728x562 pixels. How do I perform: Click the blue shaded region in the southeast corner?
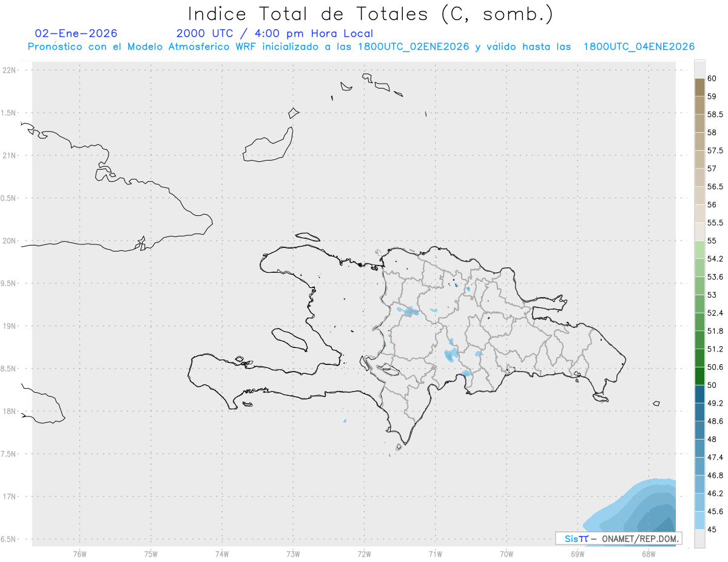point(643,509)
